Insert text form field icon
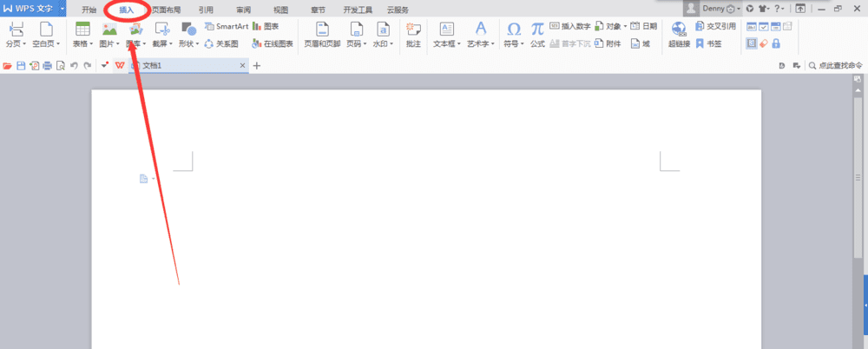 coord(752,26)
